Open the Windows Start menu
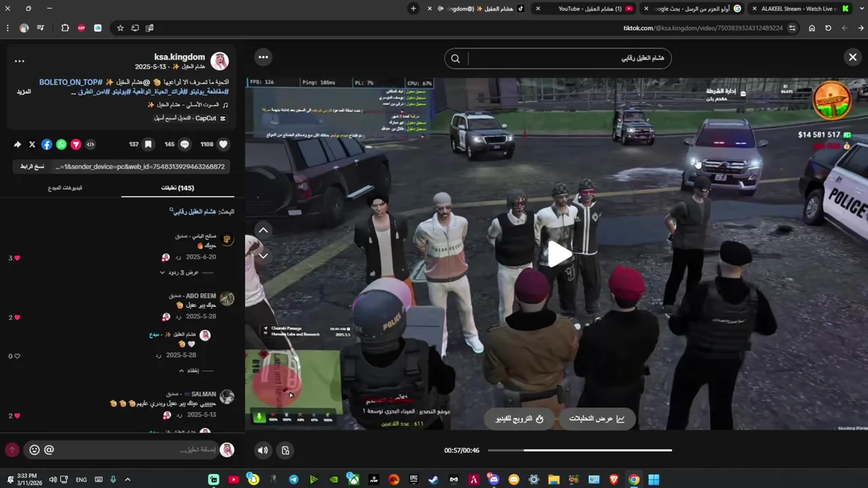 tap(654, 479)
